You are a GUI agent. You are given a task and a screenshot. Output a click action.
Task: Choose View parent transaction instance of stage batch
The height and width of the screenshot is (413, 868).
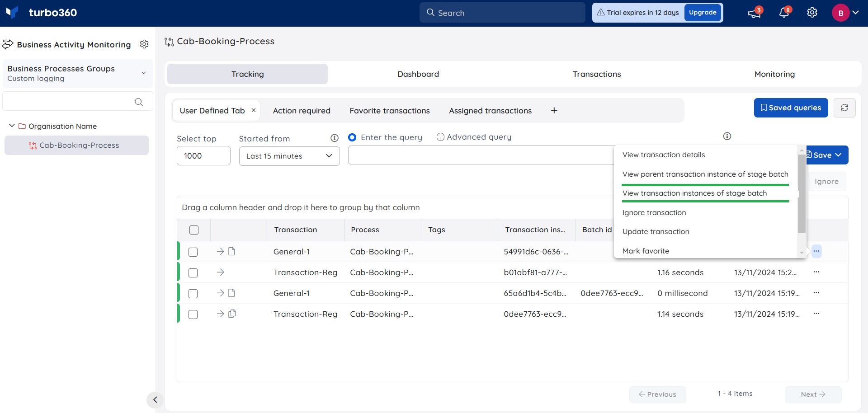tap(706, 174)
